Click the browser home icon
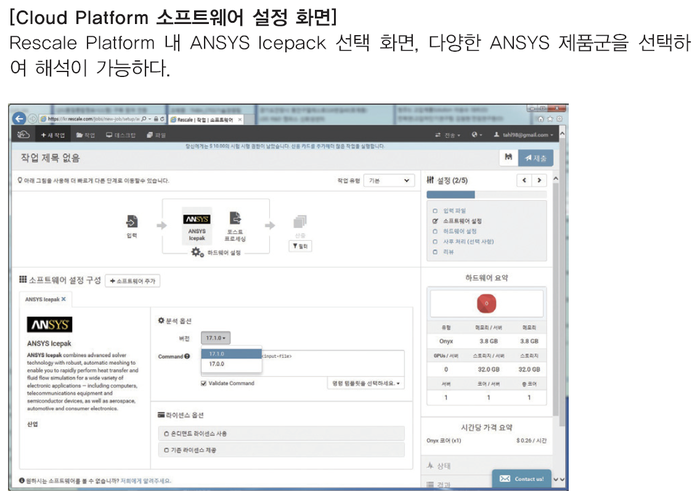This screenshot has width=700, height=502. click(541, 119)
